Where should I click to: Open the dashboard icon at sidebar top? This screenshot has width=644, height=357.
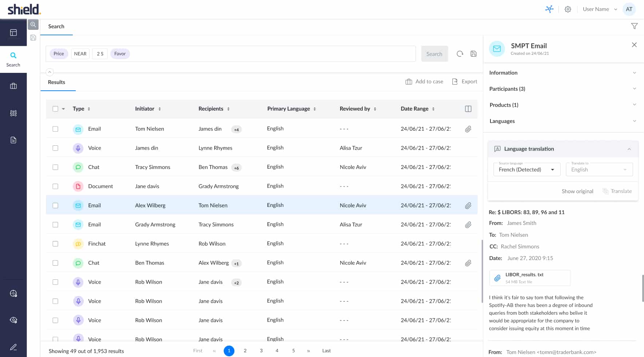click(x=13, y=33)
